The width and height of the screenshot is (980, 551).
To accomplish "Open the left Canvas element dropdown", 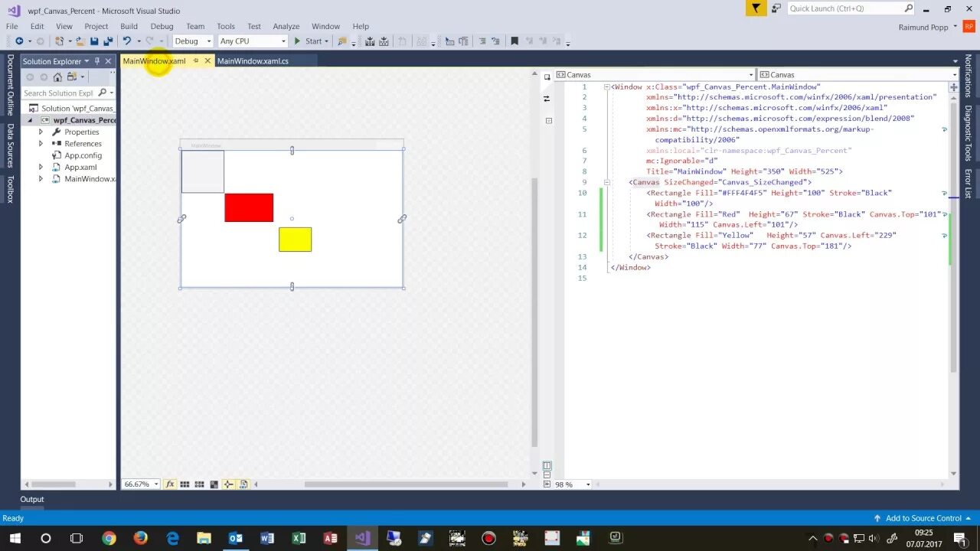I will pos(655,74).
